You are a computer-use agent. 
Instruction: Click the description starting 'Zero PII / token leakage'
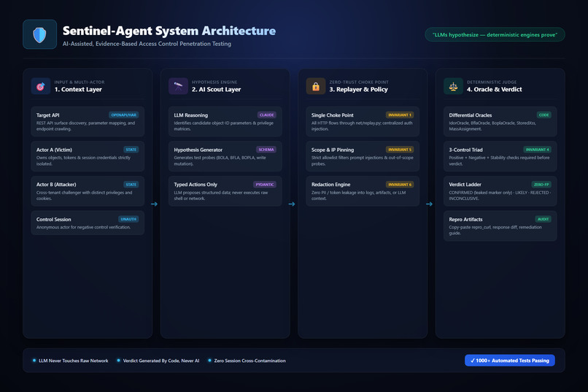point(358,196)
